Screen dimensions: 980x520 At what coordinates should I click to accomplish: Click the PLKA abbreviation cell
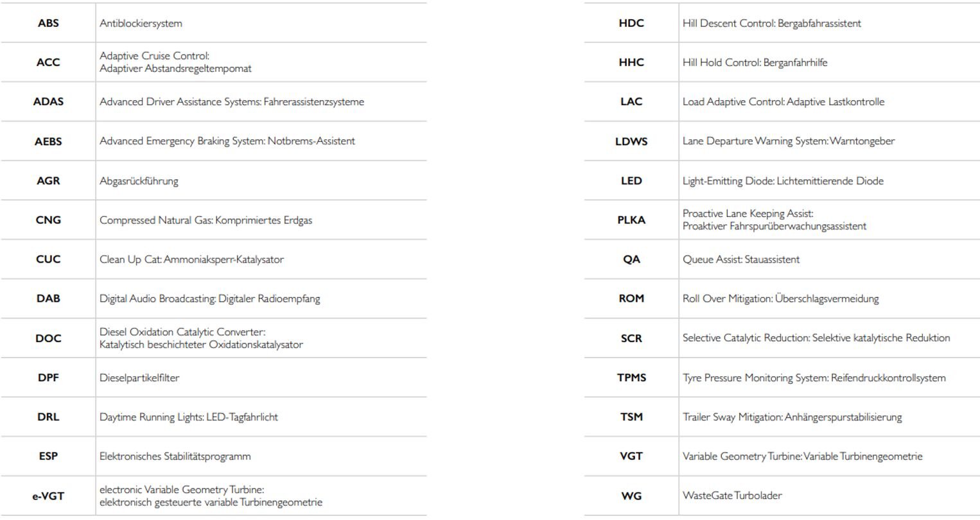[631, 220]
